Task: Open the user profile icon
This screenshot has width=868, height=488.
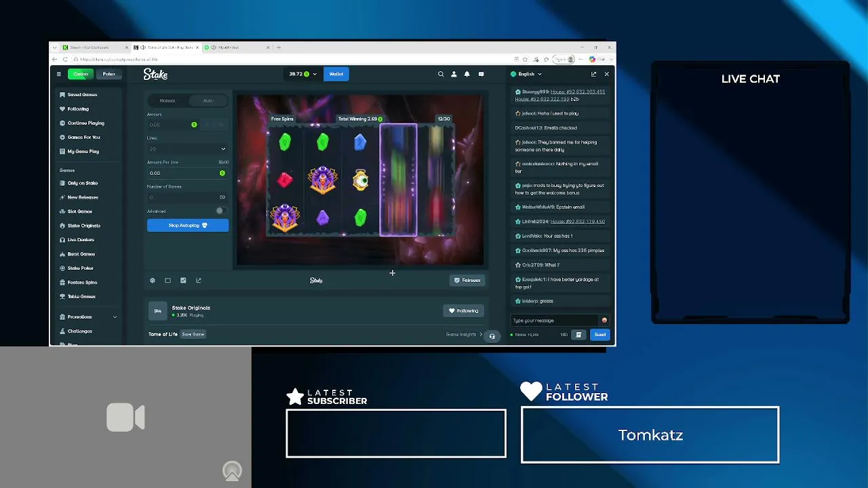Action: (454, 74)
